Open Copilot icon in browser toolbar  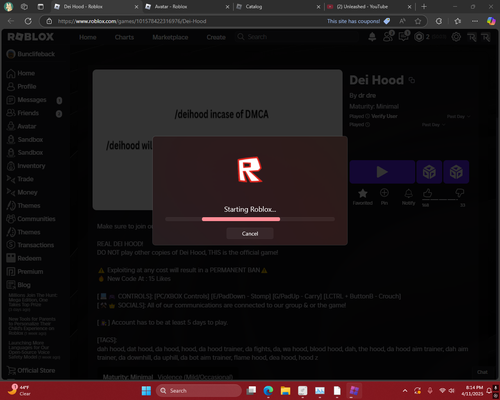tap(491, 21)
